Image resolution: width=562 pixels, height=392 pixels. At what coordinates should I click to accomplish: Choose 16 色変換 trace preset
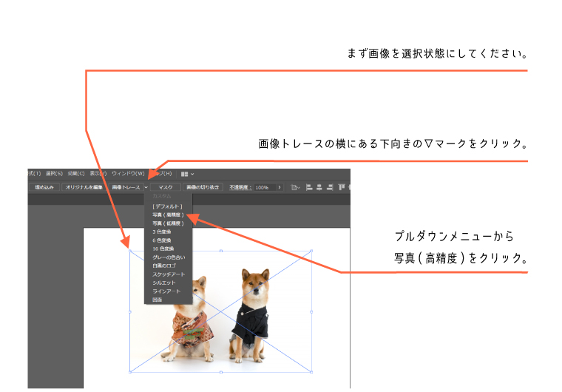(x=168, y=249)
